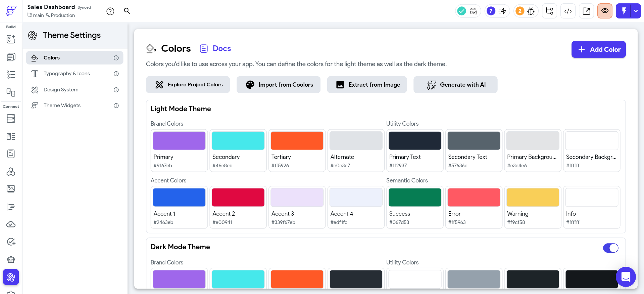Select the Tertiary orange color swatch
Viewport: 644px width, 294px height.
point(297,140)
